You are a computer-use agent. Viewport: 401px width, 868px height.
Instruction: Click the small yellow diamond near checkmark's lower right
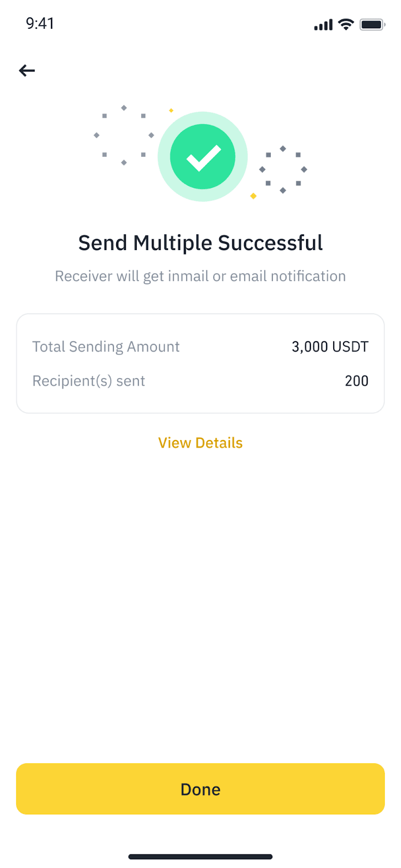(253, 196)
